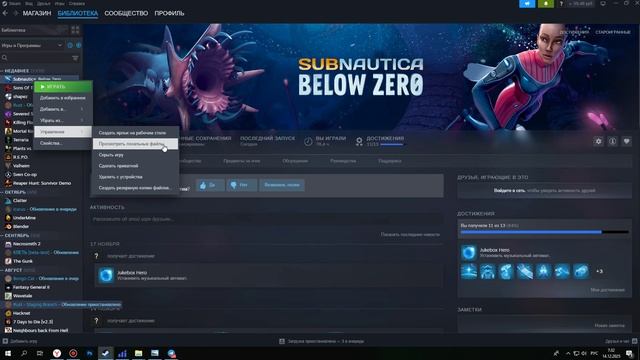640x360 pixels.
Task: Click first small achievement icon in achievements row
Action: [469, 271]
